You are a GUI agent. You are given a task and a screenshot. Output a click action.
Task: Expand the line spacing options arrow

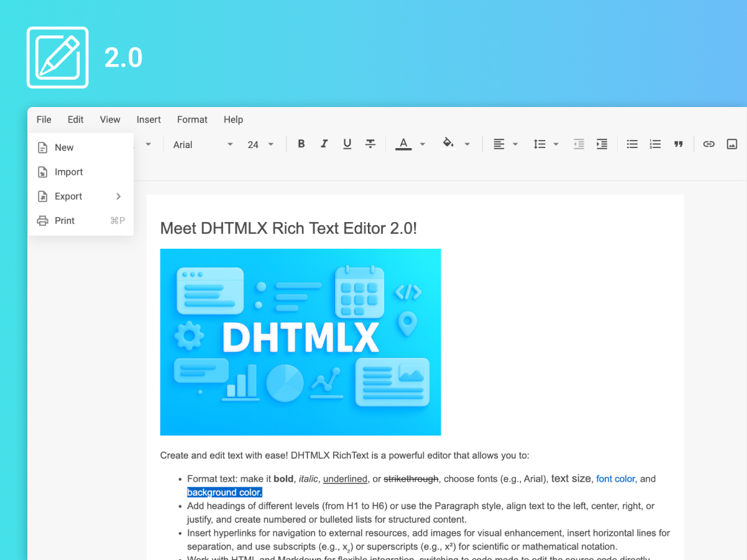click(556, 144)
